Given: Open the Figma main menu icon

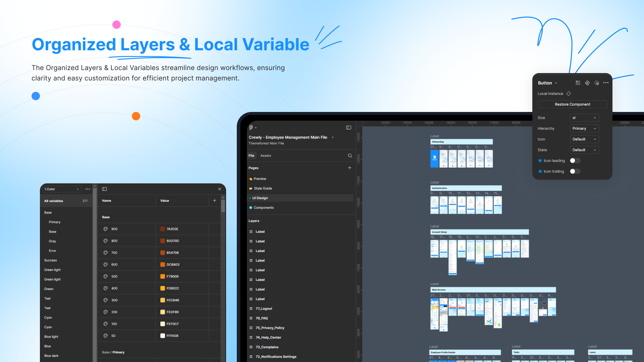Looking at the screenshot, I should 251,127.
